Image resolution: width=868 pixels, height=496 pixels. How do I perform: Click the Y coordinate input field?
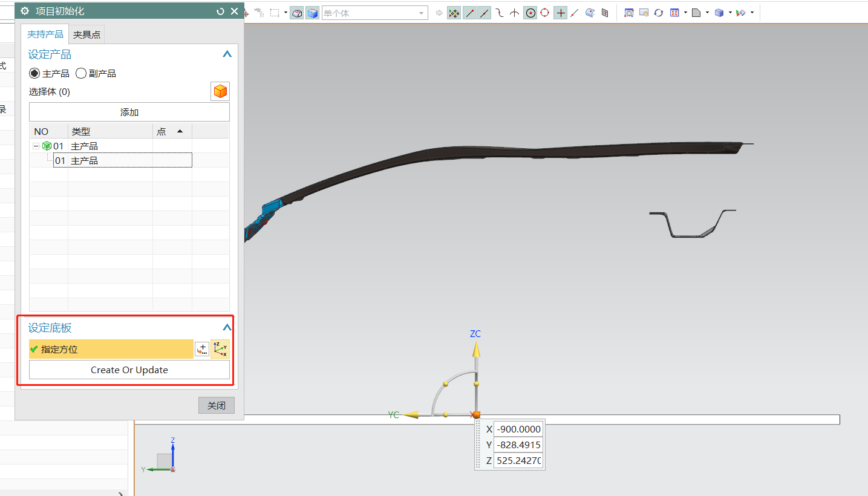pyautogui.click(x=518, y=445)
